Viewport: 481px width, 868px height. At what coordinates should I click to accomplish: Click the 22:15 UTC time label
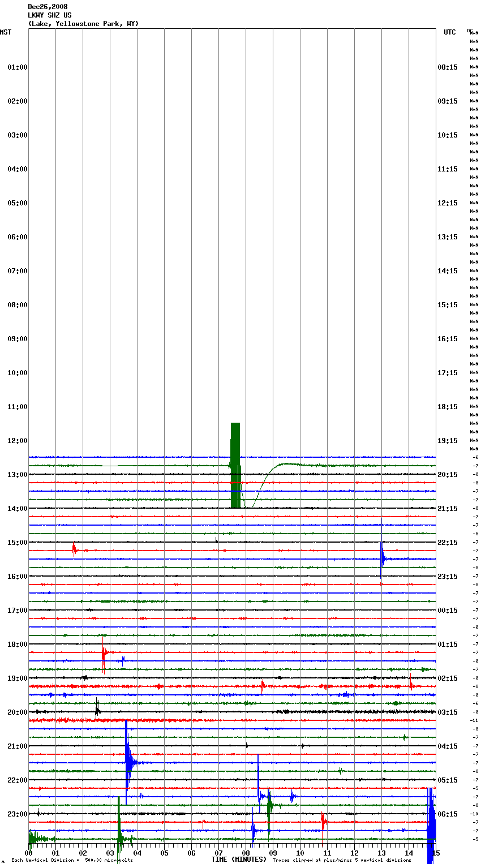[448, 543]
